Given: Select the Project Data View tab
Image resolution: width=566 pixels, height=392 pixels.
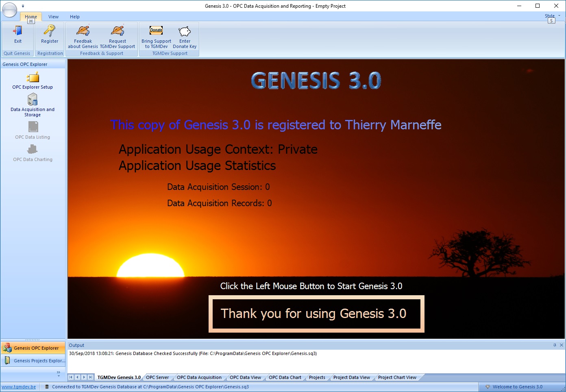Looking at the screenshot, I should coord(352,377).
